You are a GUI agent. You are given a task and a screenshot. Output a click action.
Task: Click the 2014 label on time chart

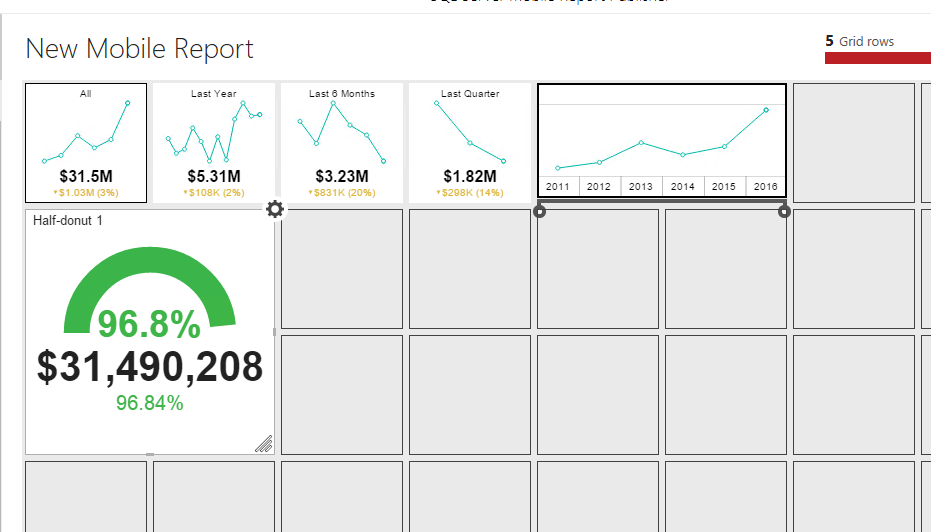683,187
